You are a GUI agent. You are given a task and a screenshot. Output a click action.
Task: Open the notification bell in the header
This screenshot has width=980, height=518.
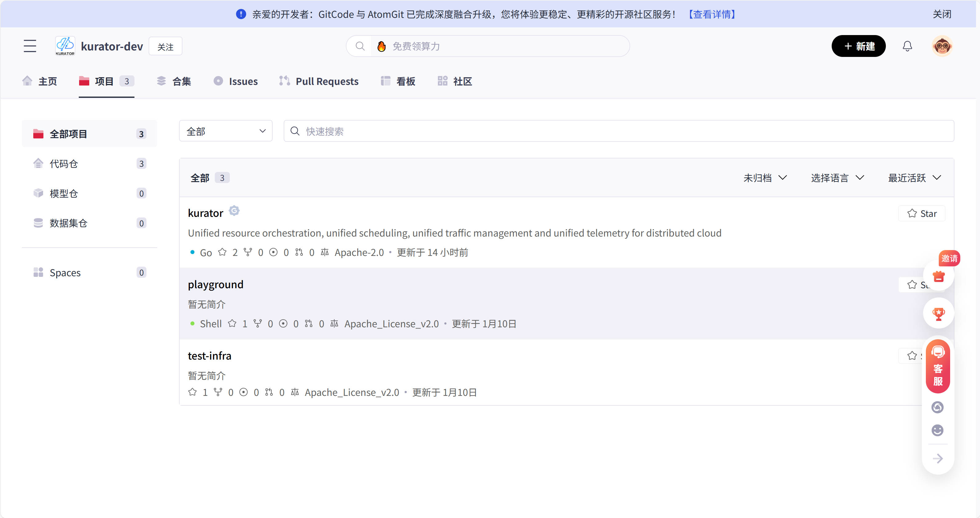[x=907, y=46]
